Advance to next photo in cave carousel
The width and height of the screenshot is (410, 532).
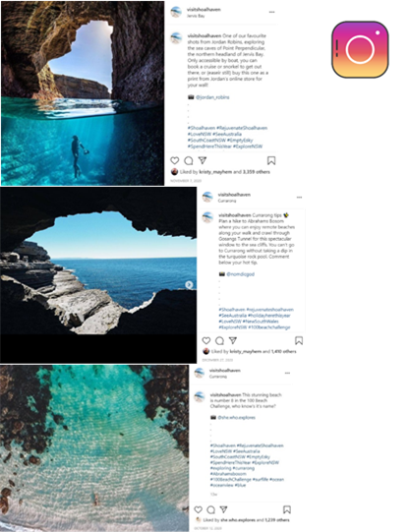coord(189,284)
